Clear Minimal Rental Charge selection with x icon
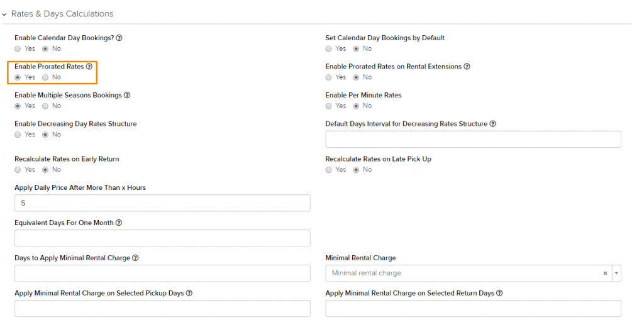Image resolution: width=644 pixels, height=320 pixels. tap(605, 273)
